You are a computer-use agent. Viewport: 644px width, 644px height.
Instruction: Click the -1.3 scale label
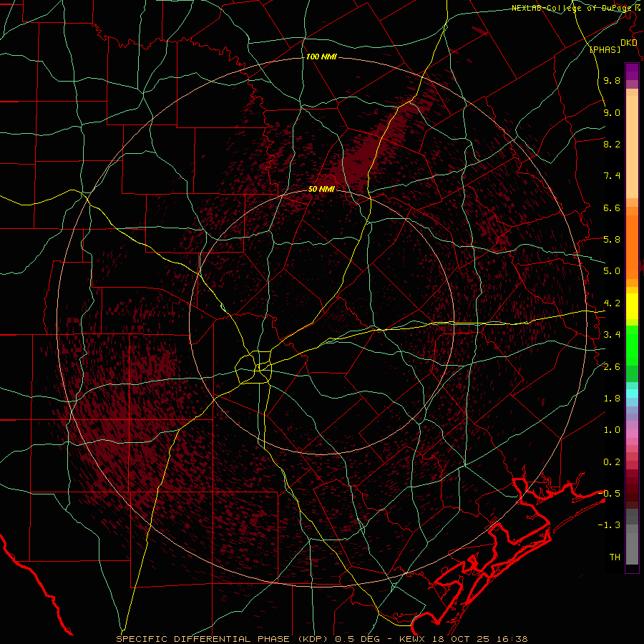coord(609,525)
